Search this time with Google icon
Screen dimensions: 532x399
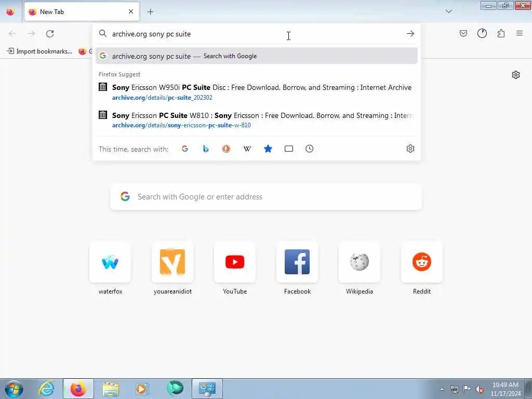pos(185,149)
